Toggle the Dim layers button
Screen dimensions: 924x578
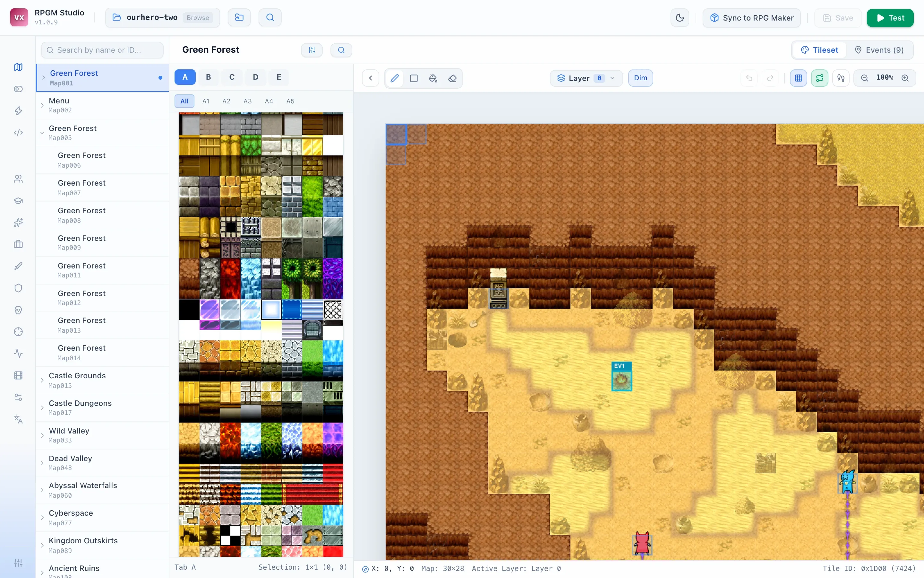(640, 78)
